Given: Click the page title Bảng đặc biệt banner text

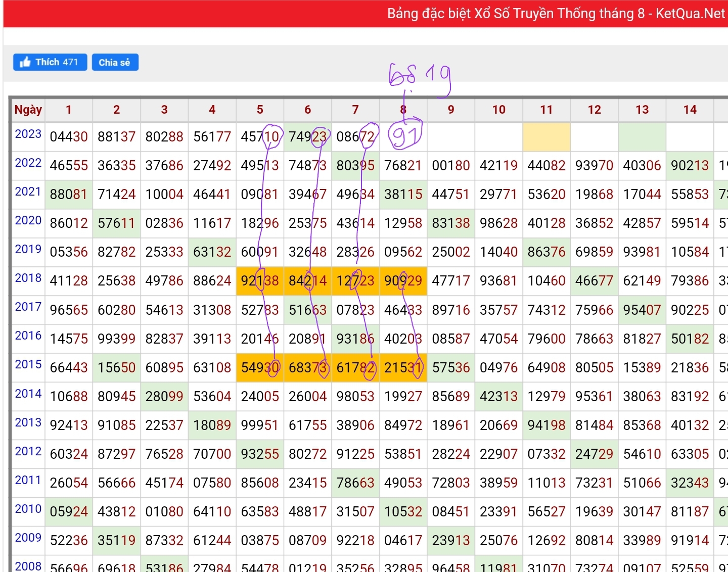Looking at the screenshot, I should click(557, 14).
